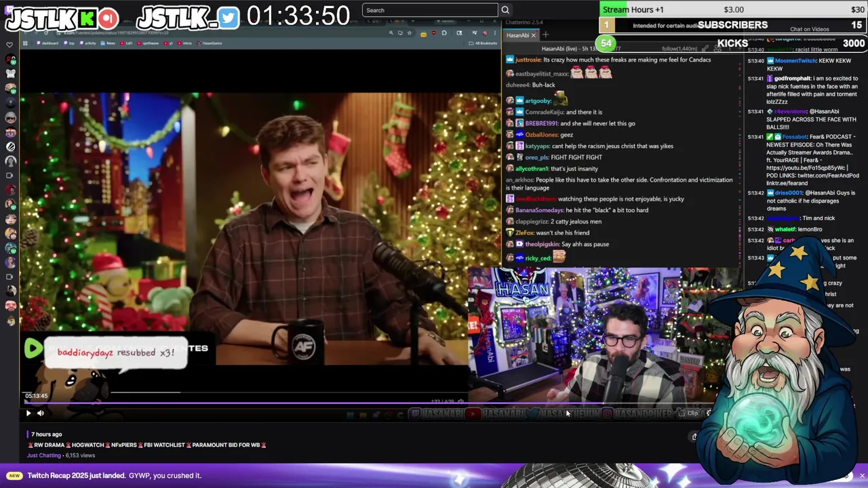Open 'HasanGuenz' bookmark in streamed browser
The height and width of the screenshot is (488, 868).
coord(211,43)
